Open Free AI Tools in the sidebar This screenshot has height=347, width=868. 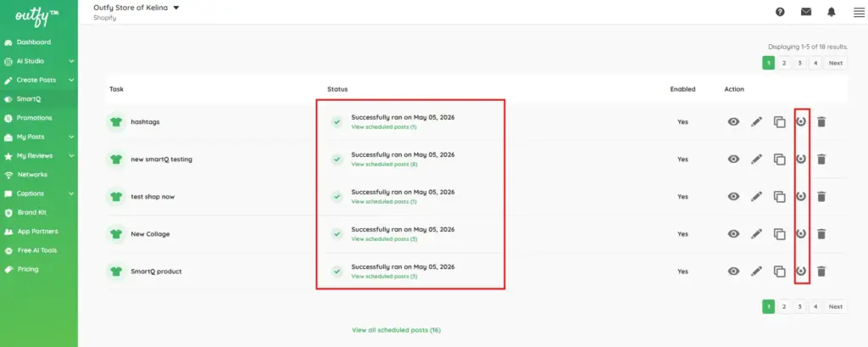click(x=39, y=250)
